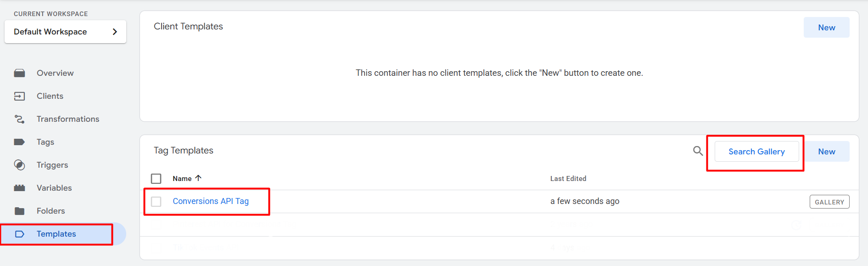This screenshot has height=266, width=868.
Task: Check the select-all checkbox beside Name
Action: pos(156,179)
